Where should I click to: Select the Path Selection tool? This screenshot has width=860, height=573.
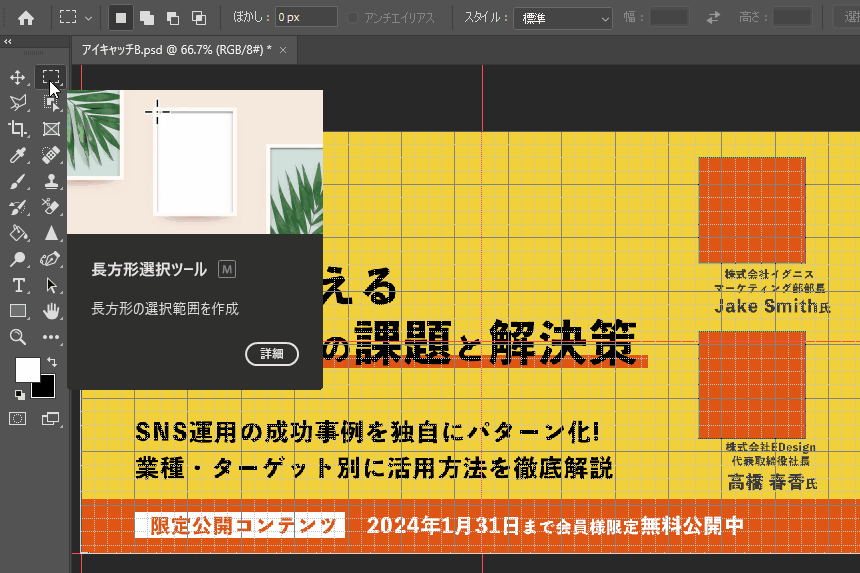coord(50,286)
